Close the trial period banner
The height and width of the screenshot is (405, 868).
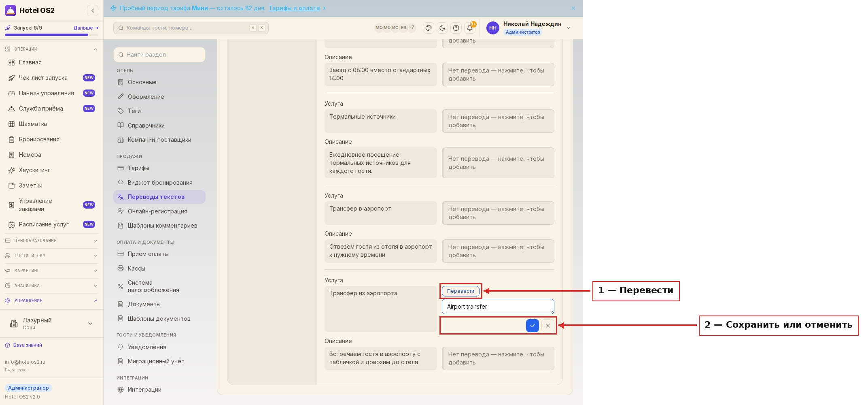573,8
